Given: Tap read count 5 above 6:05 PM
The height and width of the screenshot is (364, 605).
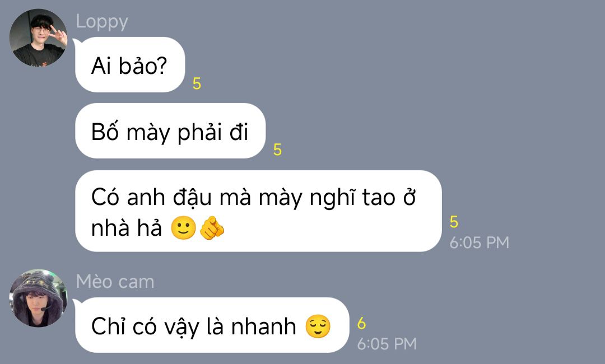Looking at the screenshot, I should (454, 222).
